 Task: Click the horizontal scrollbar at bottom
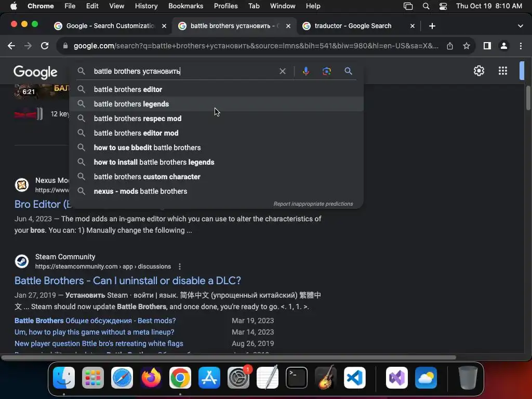point(229,357)
